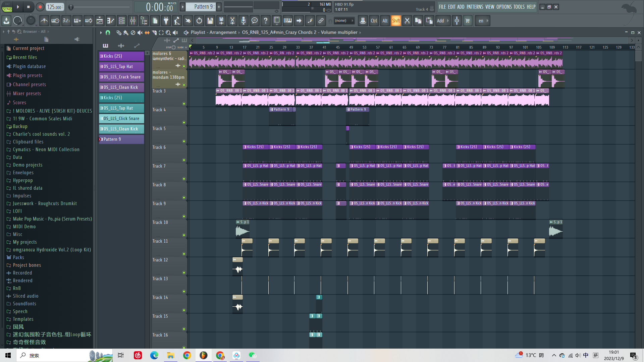Open the en language dropdown
Image resolution: width=644 pixels, height=362 pixels.
pyautogui.click(x=483, y=21)
